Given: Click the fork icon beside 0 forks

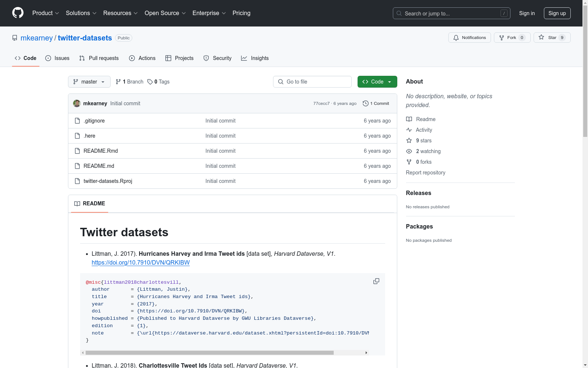Looking at the screenshot, I should tap(409, 162).
